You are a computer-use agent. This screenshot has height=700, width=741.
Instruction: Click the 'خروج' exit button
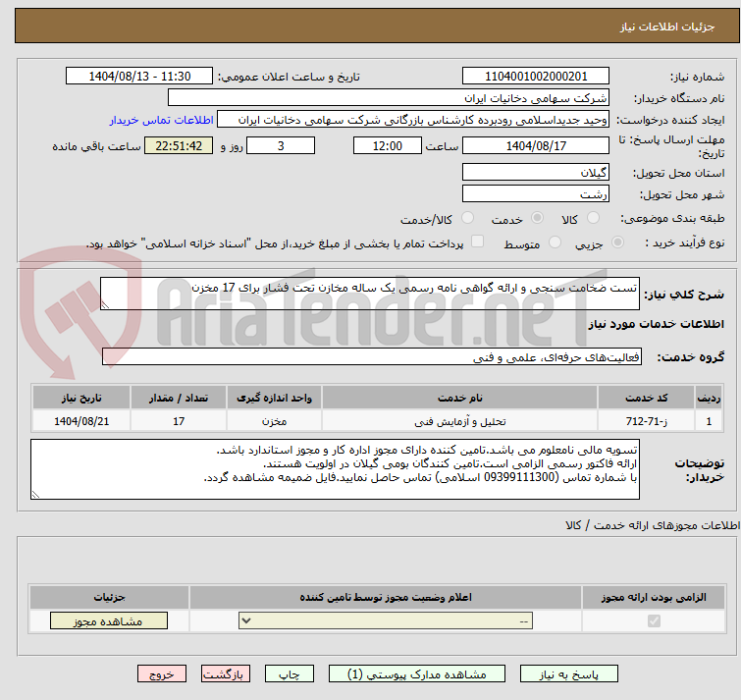pos(162,674)
